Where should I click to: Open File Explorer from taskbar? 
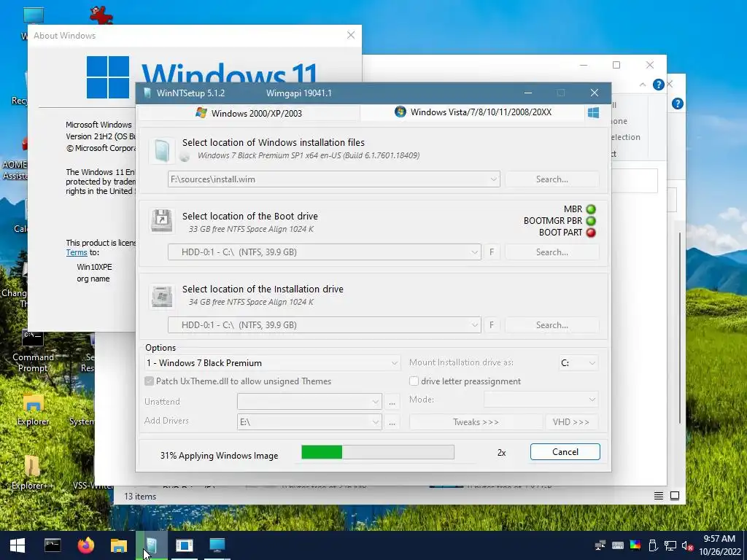pos(119,545)
